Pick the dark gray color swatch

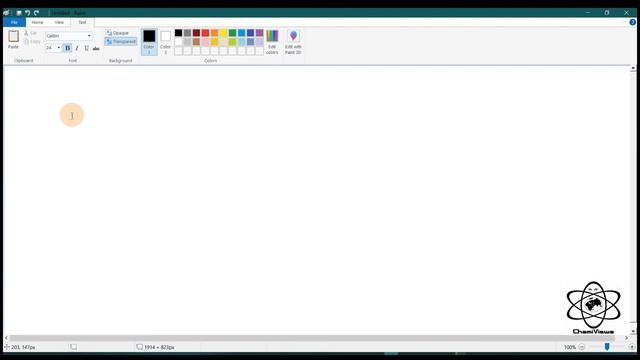click(x=187, y=33)
